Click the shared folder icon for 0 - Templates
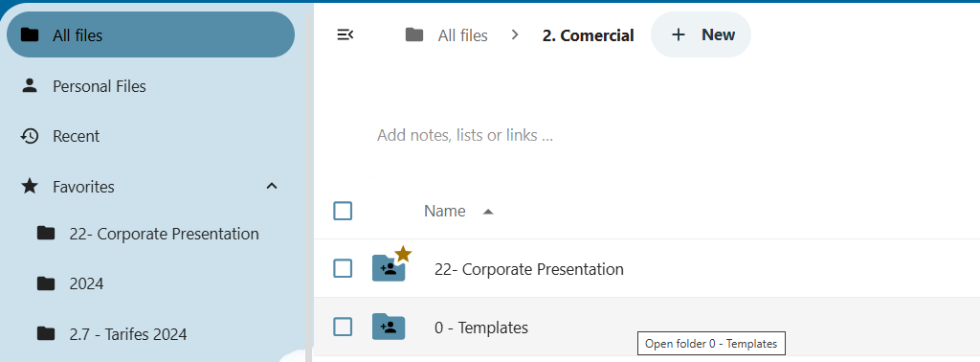The height and width of the screenshot is (362, 980). coord(389,327)
